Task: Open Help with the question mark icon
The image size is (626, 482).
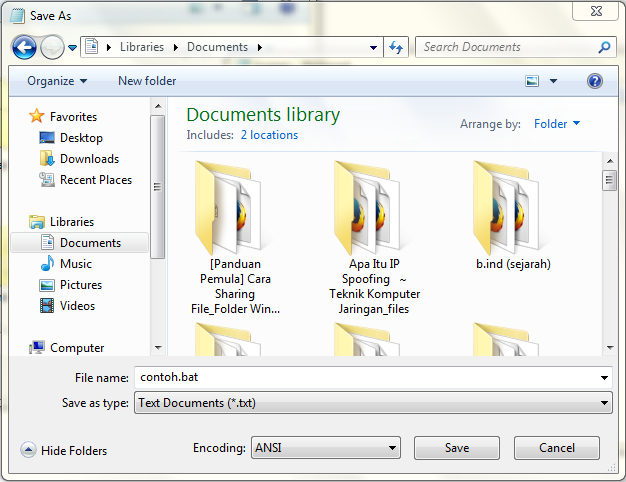Action: pos(594,81)
